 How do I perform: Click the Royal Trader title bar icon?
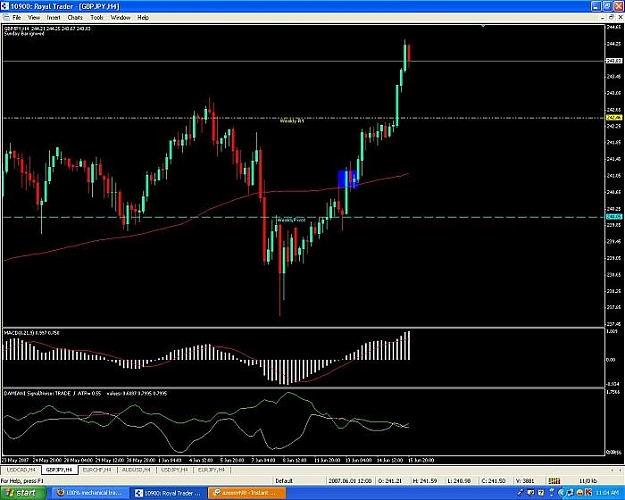(5, 6)
